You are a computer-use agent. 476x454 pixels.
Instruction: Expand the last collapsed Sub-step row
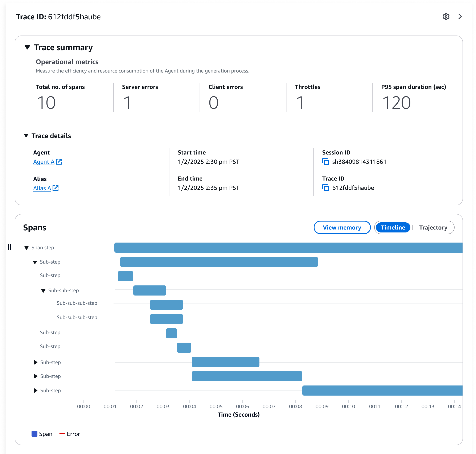point(36,390)
